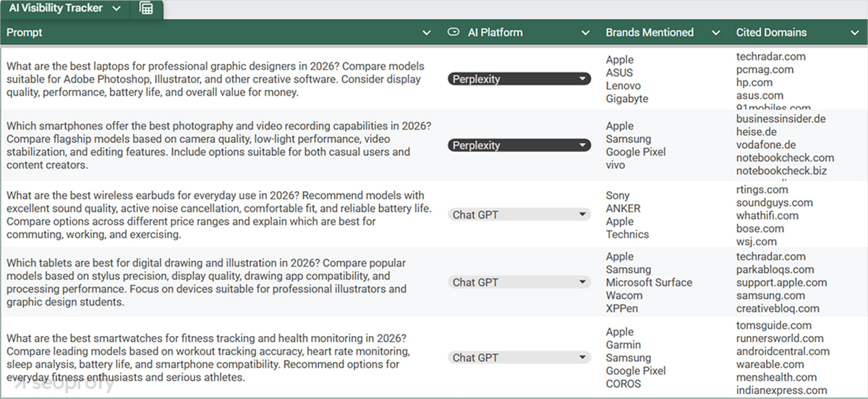Click the AI Platform column header label

(x=495, y=33)
